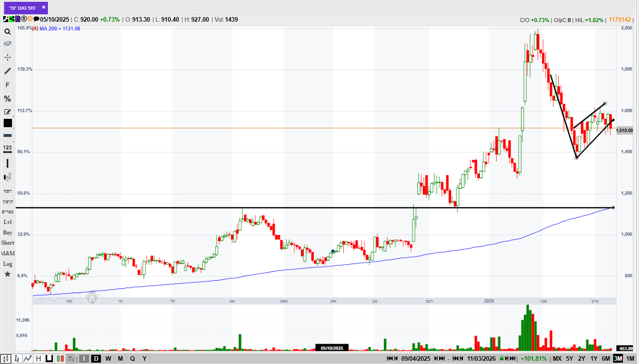This screenshot has height=364, width=639.
Task: Click the Short button in sidebar
Action: coord(7,243)
